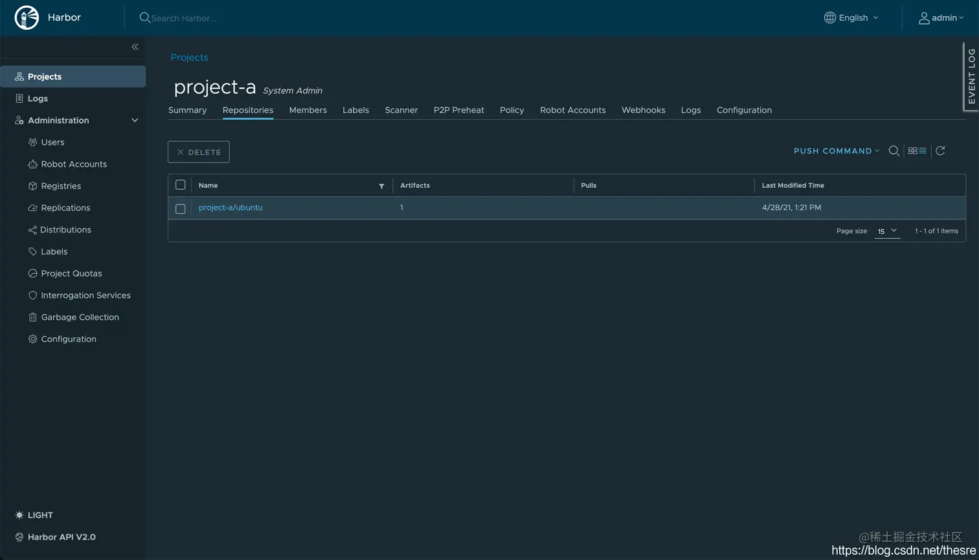The height and width of the screenshot is (560, 979).
Task: Open the project Configuration tab
Action: click(x=744, y=110)
